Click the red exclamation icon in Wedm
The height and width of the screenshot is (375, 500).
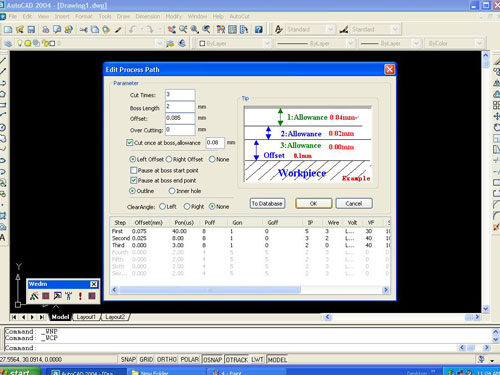(80, 296)
